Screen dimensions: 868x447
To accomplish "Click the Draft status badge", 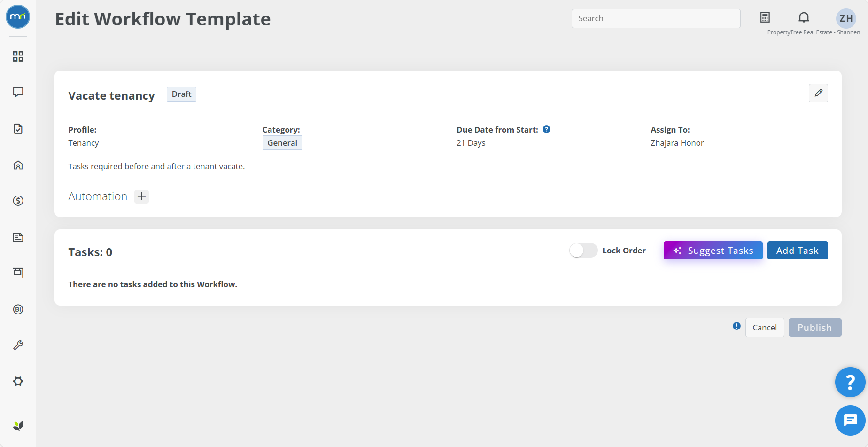I will click(x=181, y=94).
